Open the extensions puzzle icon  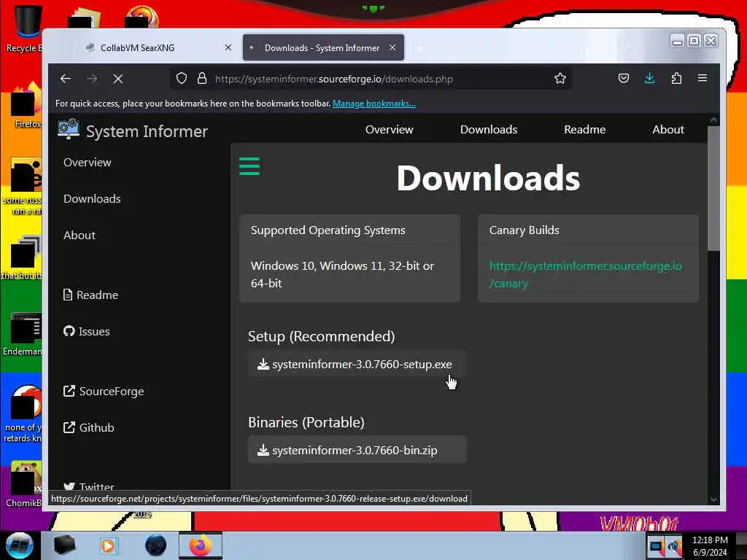[x=676, y=78]
